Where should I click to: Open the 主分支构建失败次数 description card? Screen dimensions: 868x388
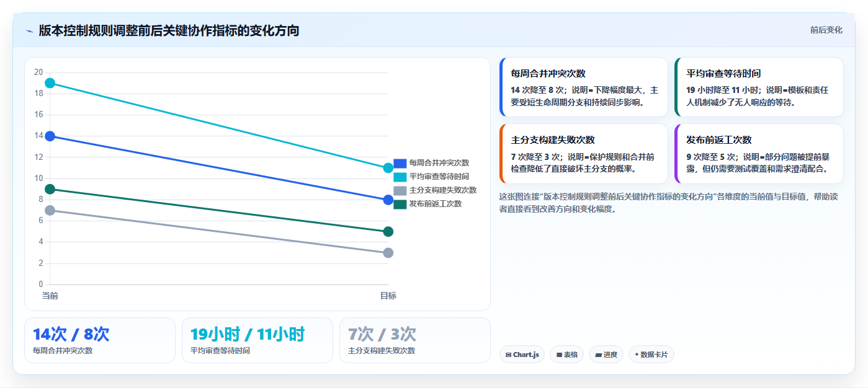(x=583, y=154)
